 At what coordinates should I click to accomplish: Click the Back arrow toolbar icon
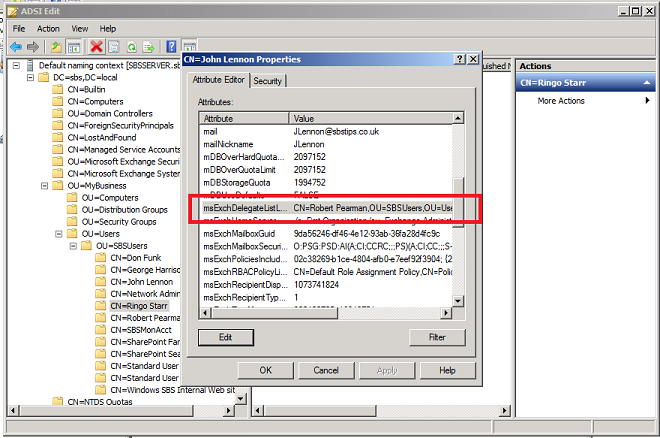pyautogui.click(x=15, y=46)
